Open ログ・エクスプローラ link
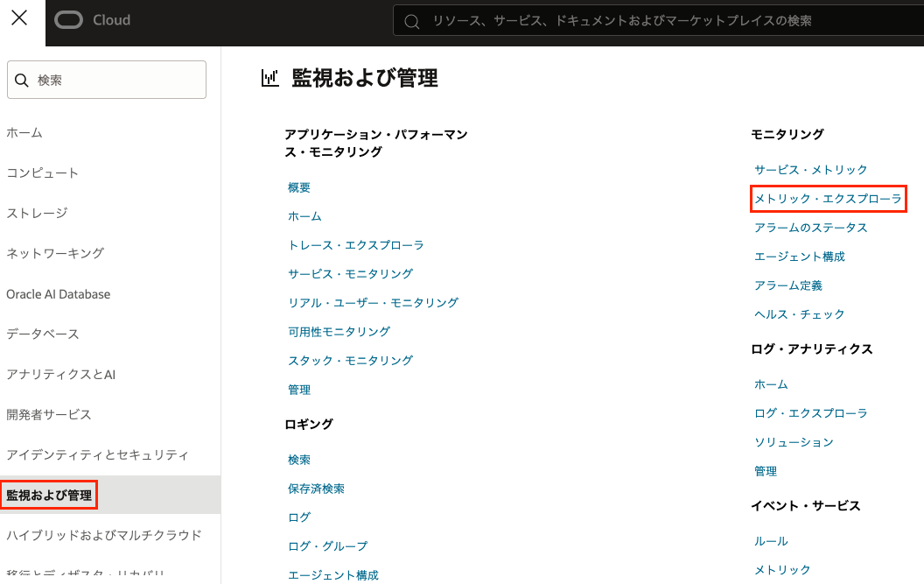The height and width of the screenshot is (584, 924). tap(811, 413)
